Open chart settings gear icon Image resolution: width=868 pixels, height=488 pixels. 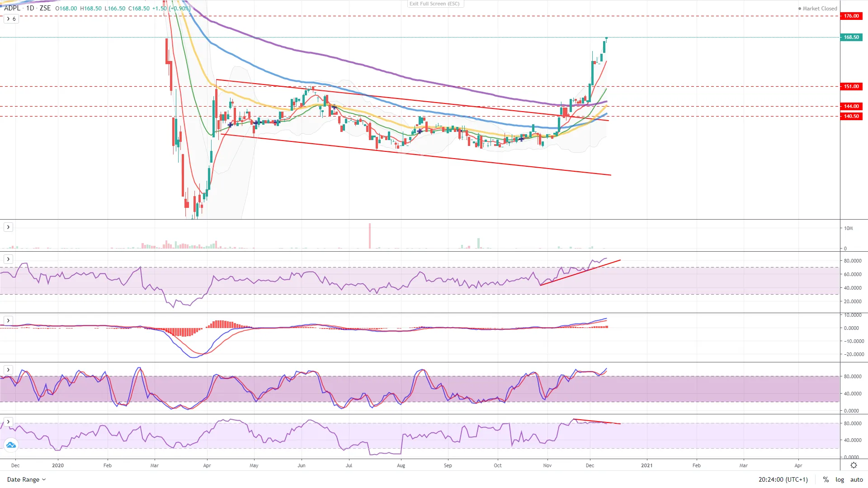coord(854,465)
